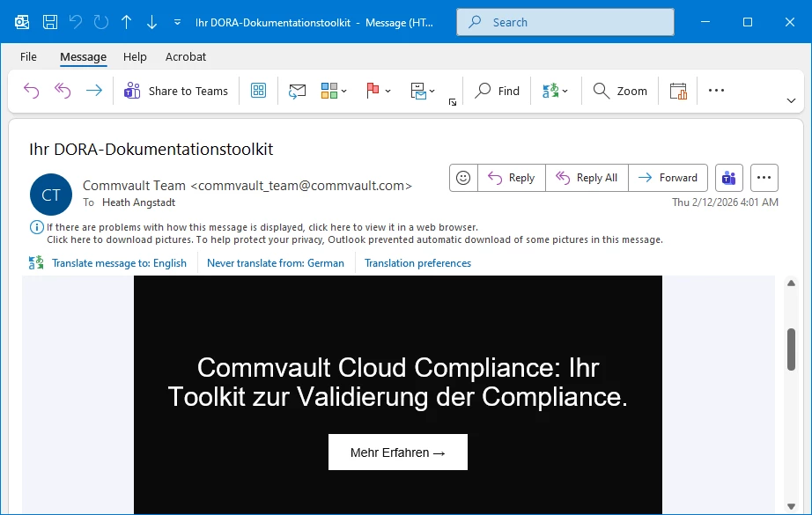Click the message body vertical scrollbar thumb

tap(791, 349)
